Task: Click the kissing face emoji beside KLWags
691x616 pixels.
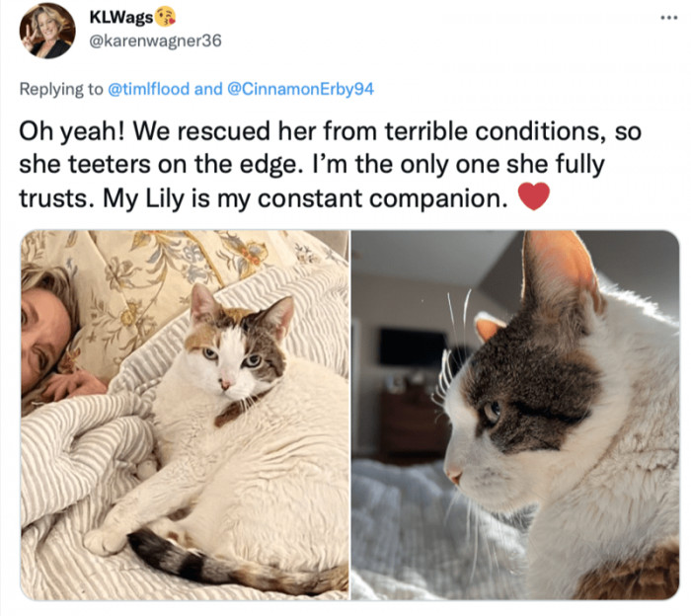Action: pyautogui.click(x=166, y=17)
